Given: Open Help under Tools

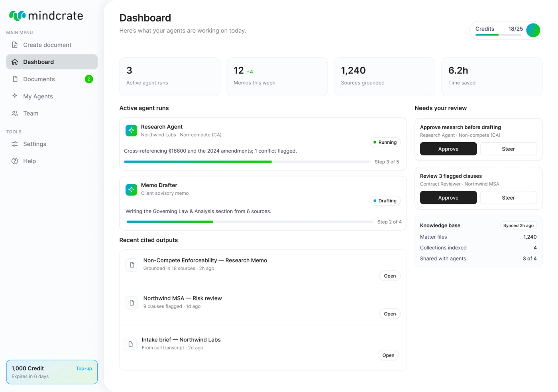Looking at the screenshot, I should tap(52, 161).
